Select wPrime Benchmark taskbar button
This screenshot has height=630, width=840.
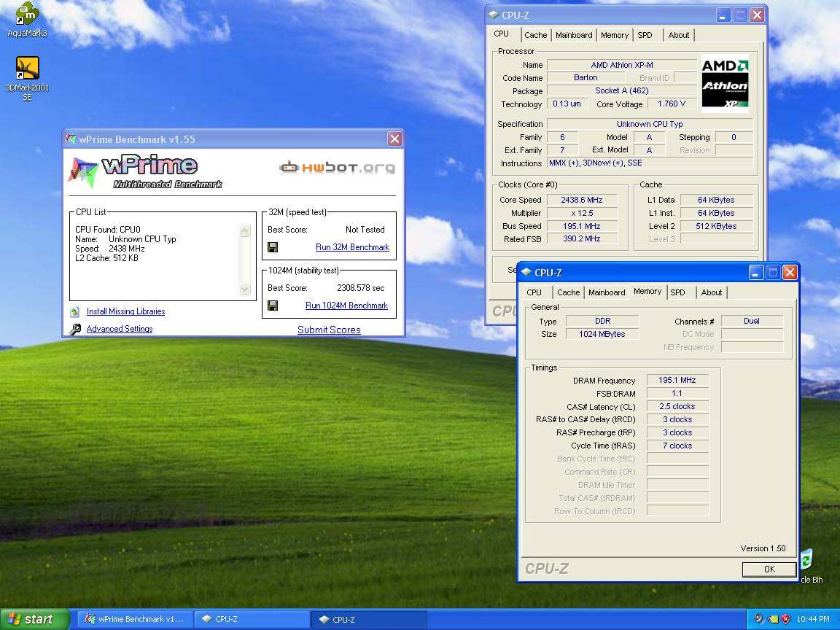(x=135, y=619)
